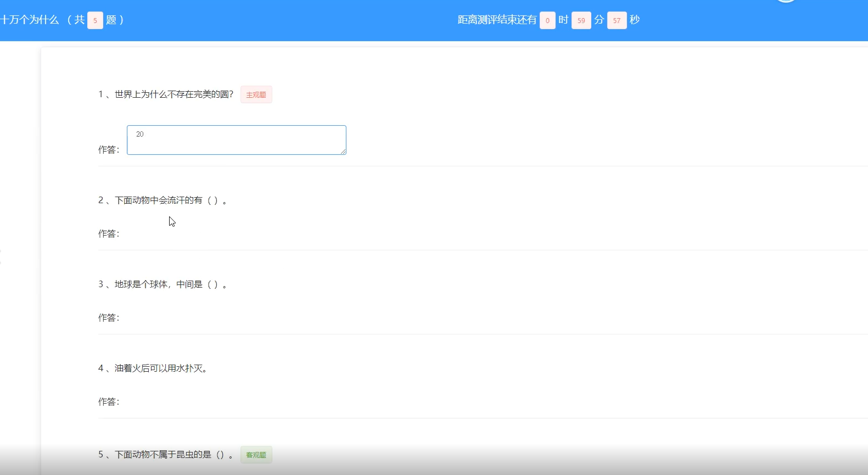Click the hours countdown box showing 0
The height and width of the screenshot is (475, 868).
(x=547, y=20)
